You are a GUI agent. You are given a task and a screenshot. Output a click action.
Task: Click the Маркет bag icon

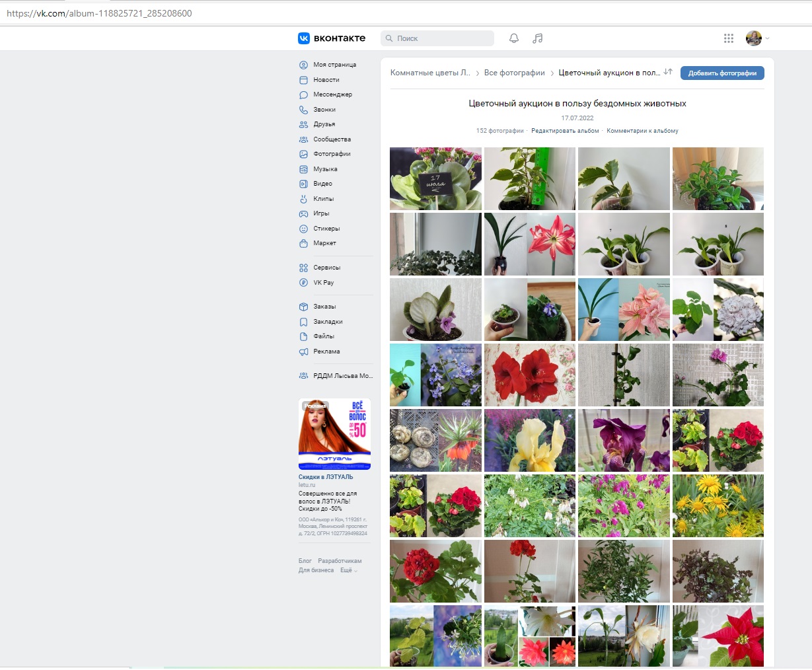point(304,243)
